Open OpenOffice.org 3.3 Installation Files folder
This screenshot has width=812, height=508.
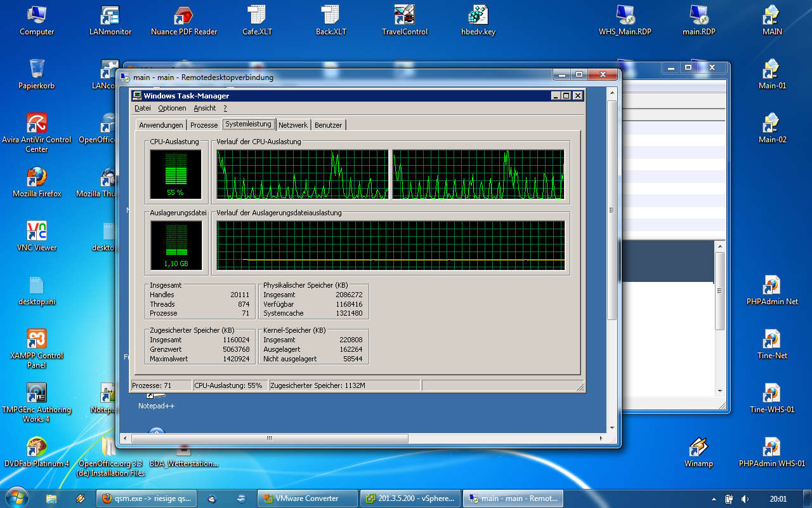click(x=110, y=456)
